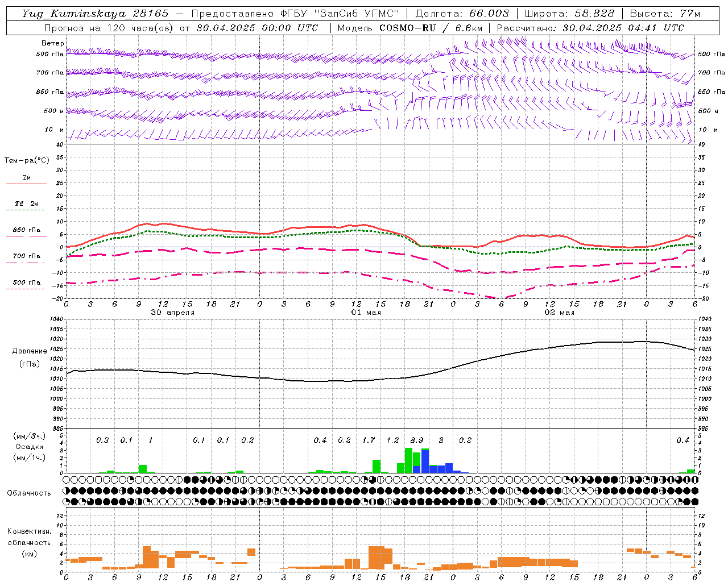The height and width of the screenshot is (582, 728).
Task: Select the Высота: 77м header field
Action: tap(665, 14)
